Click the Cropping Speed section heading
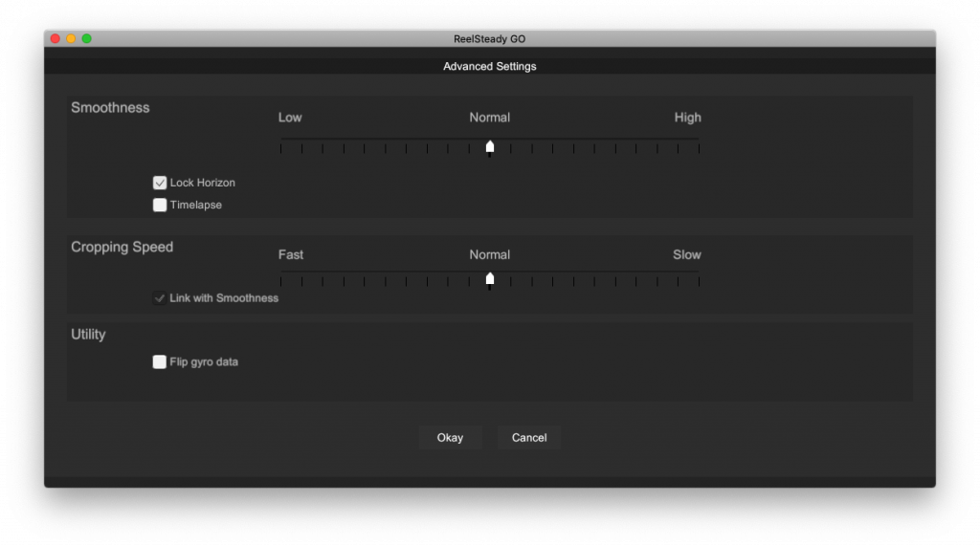Screen dimensions: 980x546 coord(122,247)
